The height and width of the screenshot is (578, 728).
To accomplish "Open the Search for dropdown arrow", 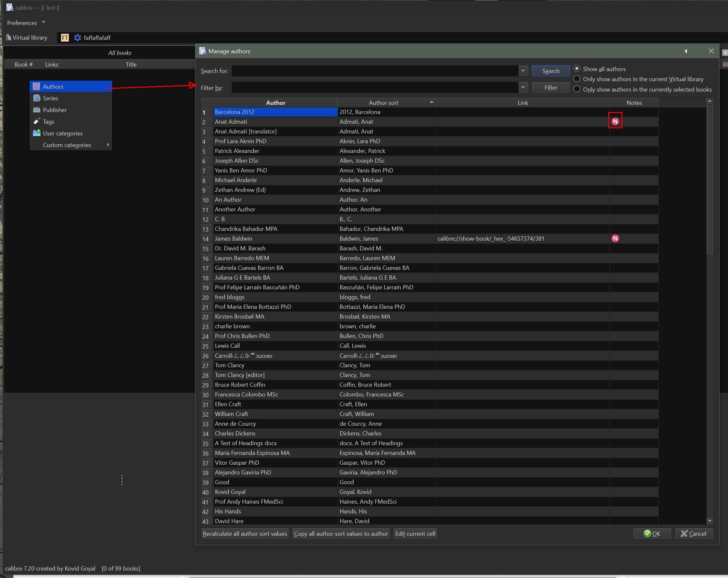I will click(x=523, y=71).
